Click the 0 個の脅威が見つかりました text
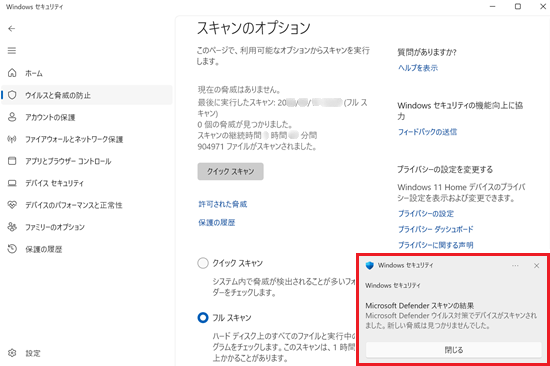This screenshot has width=550, height=366. 245,124
